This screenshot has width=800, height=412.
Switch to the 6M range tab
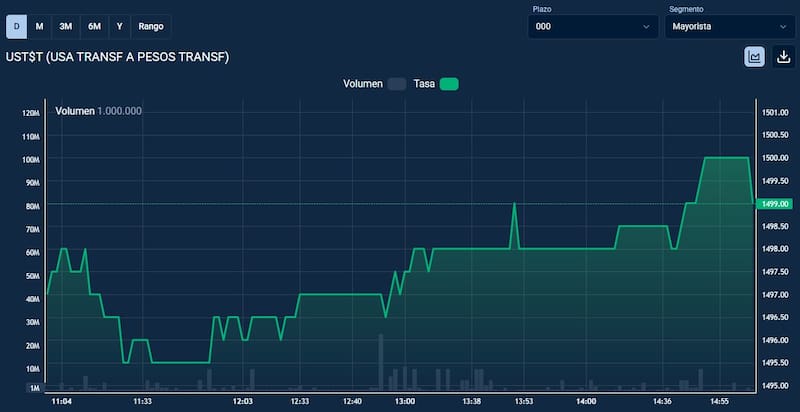point(94,27)
